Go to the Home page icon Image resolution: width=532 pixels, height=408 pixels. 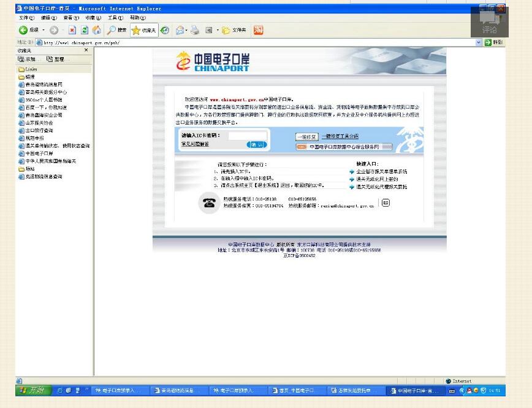pos(97,30)
